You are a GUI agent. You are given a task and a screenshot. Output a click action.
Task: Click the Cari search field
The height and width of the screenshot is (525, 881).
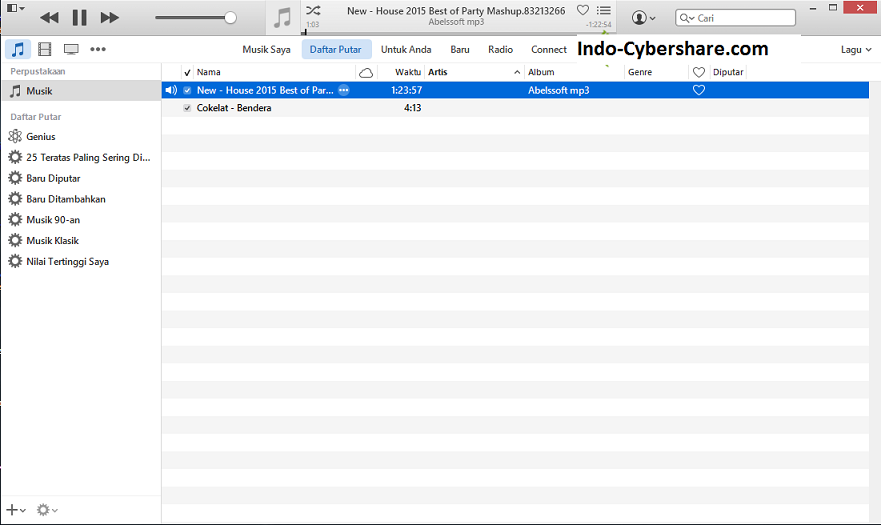[735, 18]
